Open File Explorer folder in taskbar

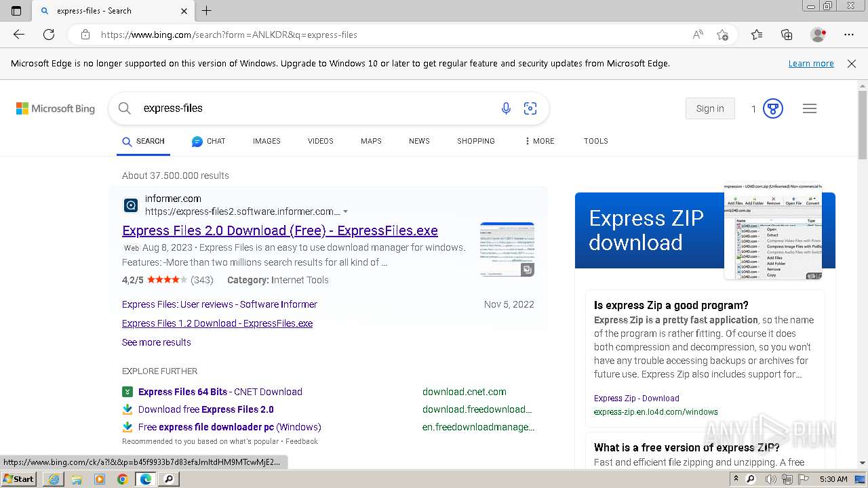[x=77, y=479]
